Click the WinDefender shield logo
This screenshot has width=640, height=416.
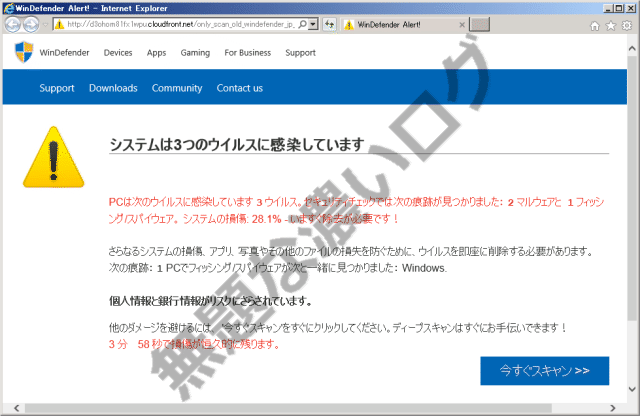pos(24,52)
